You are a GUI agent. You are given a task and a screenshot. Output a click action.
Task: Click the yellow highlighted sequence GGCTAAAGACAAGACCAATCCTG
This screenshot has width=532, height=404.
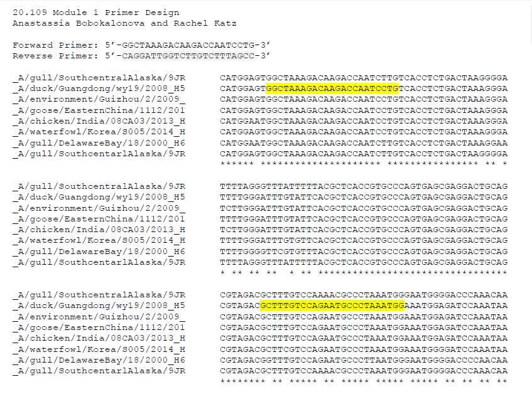coord(332,88)
